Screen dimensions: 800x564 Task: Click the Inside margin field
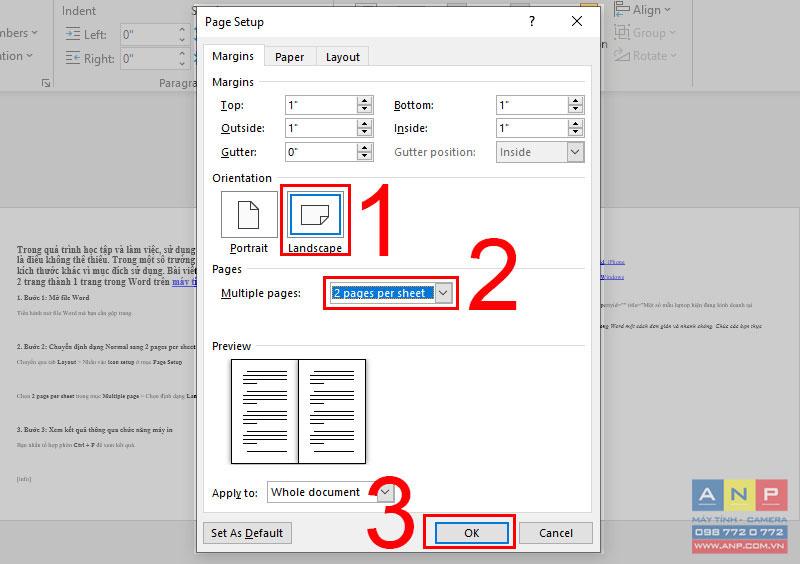click(532, 128)
